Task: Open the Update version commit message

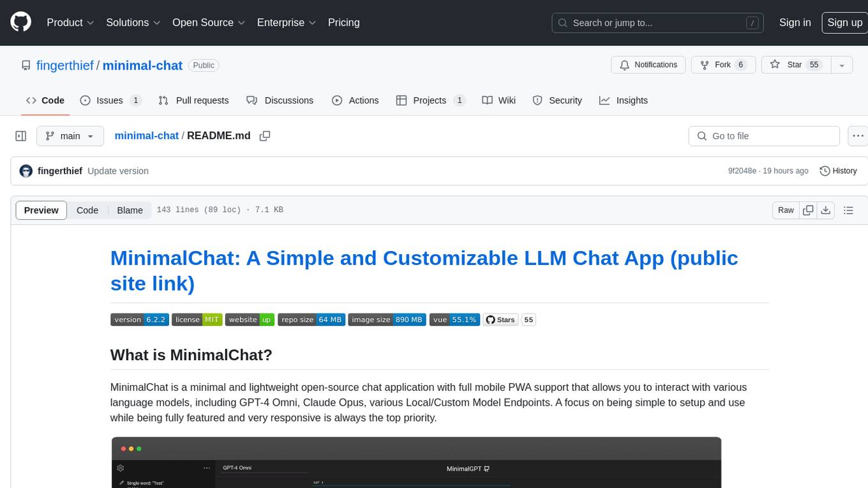Action: [118, 171]
